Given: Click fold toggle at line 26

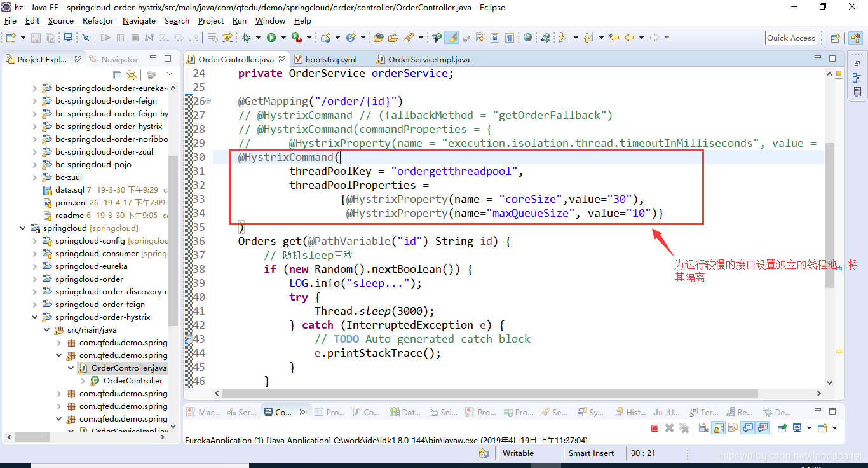Looking at the screenshot, I should [208, 102].
